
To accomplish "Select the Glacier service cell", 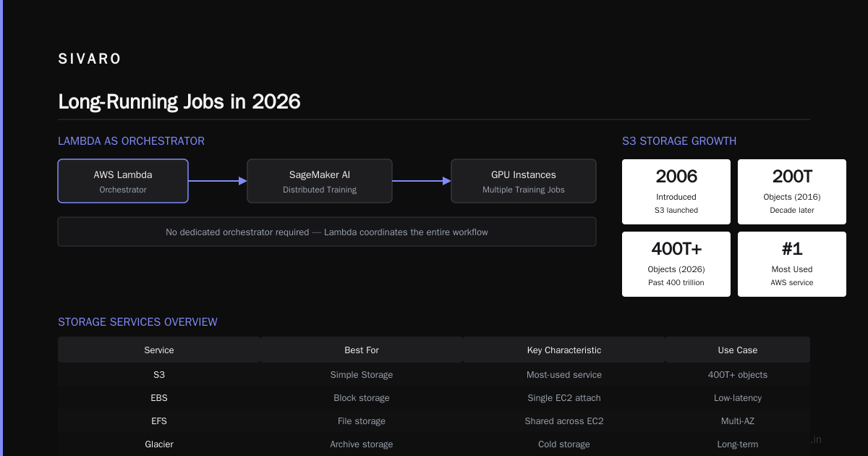I will [x=159, y=444].
